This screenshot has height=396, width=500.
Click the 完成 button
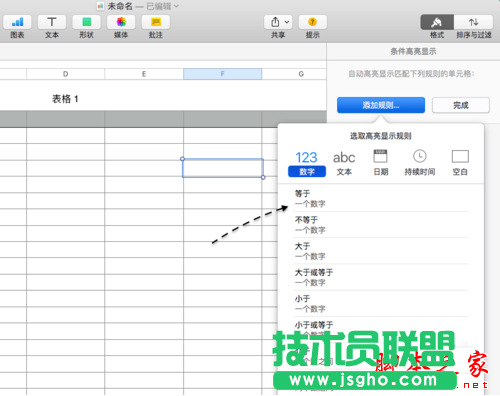coord(461,105)
